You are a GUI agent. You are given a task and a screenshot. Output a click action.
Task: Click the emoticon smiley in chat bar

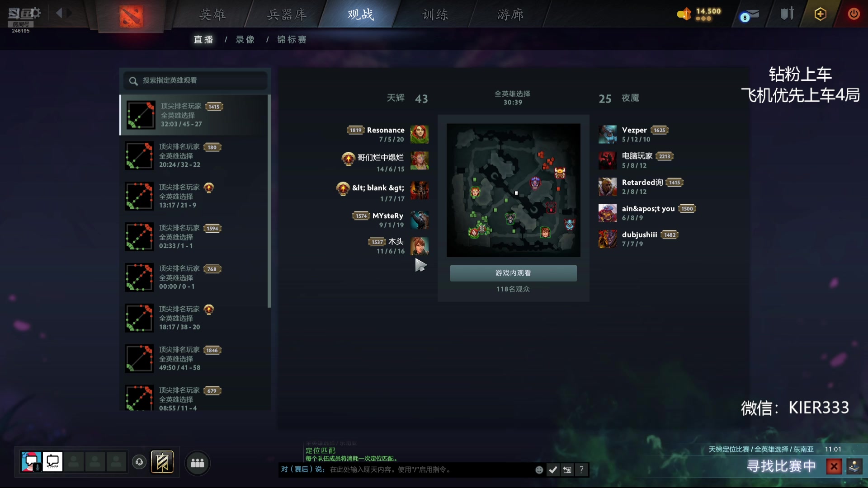[539, 470]
